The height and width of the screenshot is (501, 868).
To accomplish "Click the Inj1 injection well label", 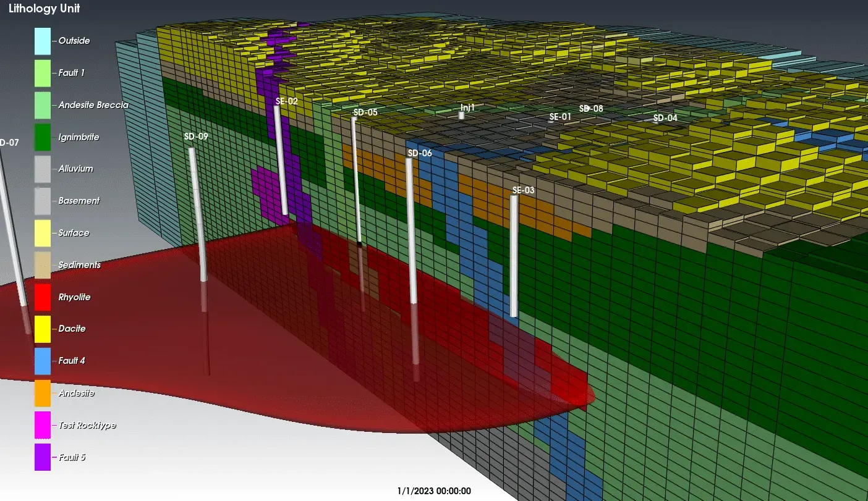I will 467,107.
